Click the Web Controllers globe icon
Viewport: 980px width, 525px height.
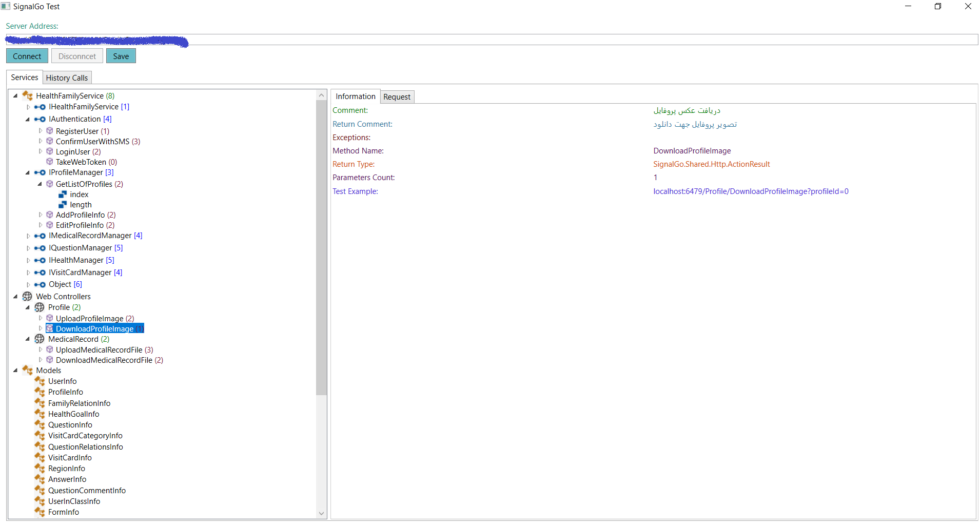(x=27, y=297)
